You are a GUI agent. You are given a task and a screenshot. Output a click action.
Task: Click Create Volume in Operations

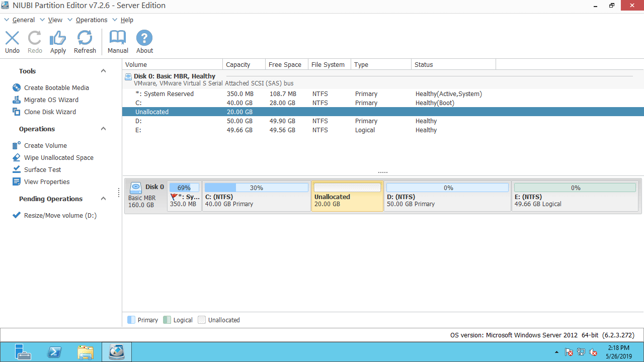tap(45, 145)
